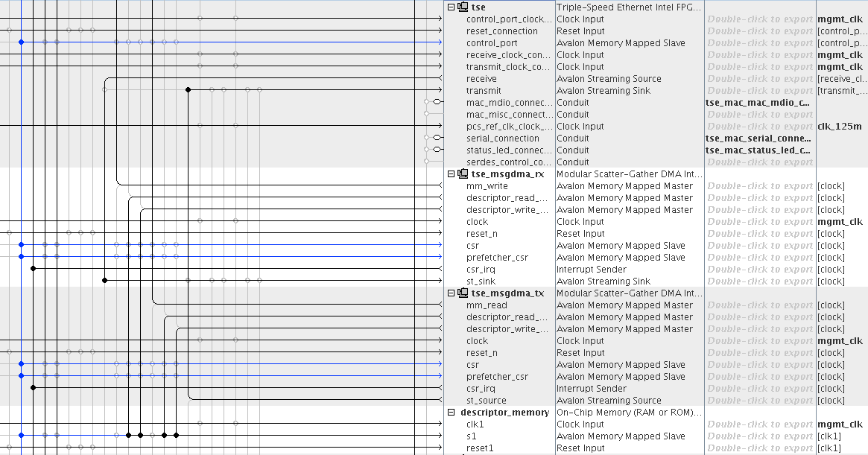Toggle blue filled dot on tse_msgdma_rx csr row

click(x=21, y=245)
